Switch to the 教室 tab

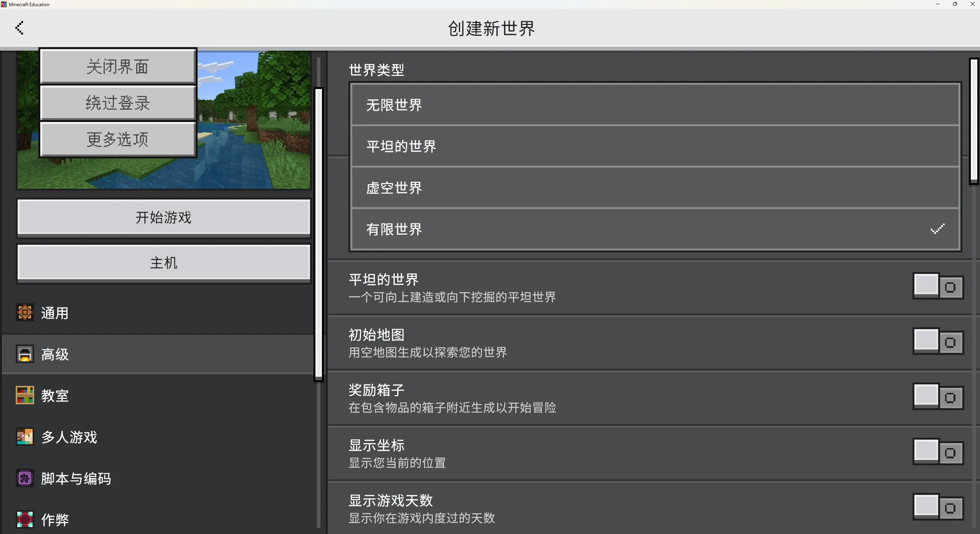click(158, 396)
